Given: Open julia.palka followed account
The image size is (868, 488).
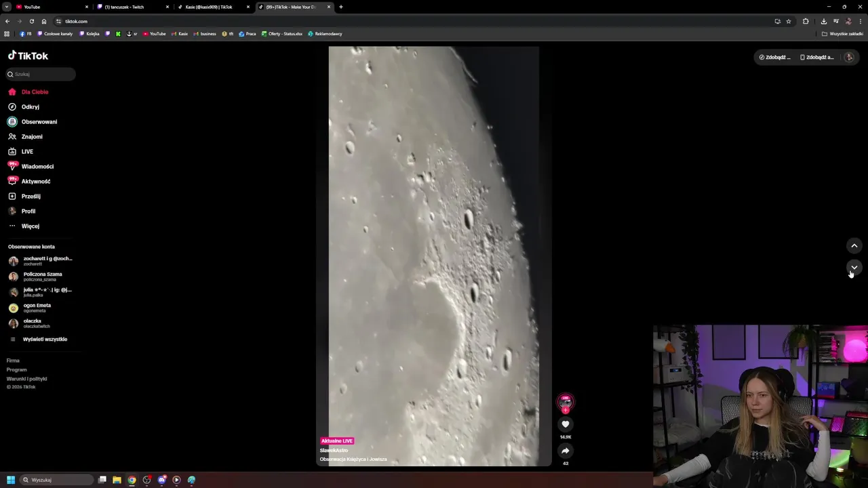Looking at the screenshot, I should point(41,292).
